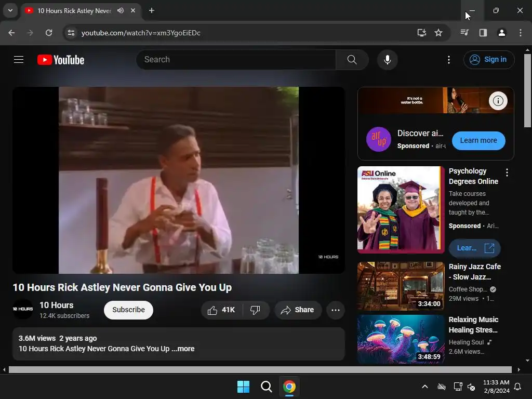Open the air up advertiser logo
The height and width of the screenshot is (399, 532).
point(378,139)
